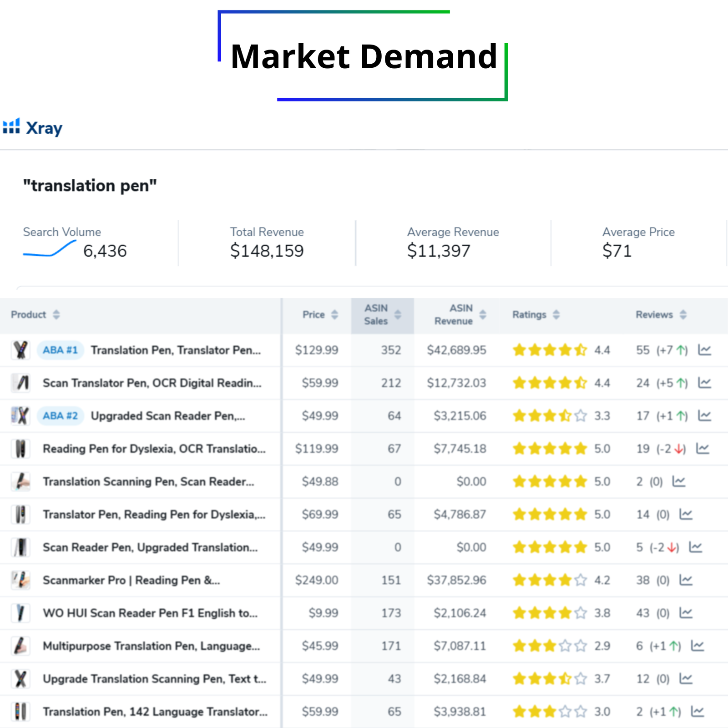
Task: Click thumbnail of Translation Scanning Pen, Scan Reader
Action: [x=20, y=481]
